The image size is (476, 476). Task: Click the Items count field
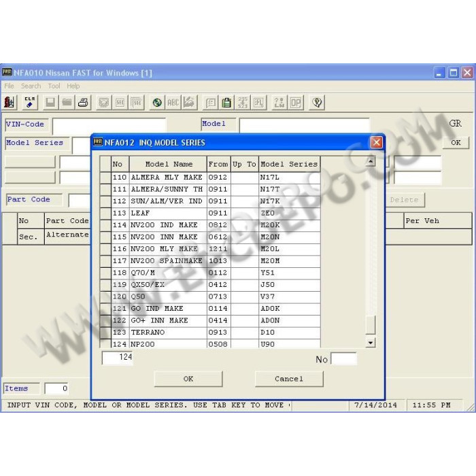[56, 388]
